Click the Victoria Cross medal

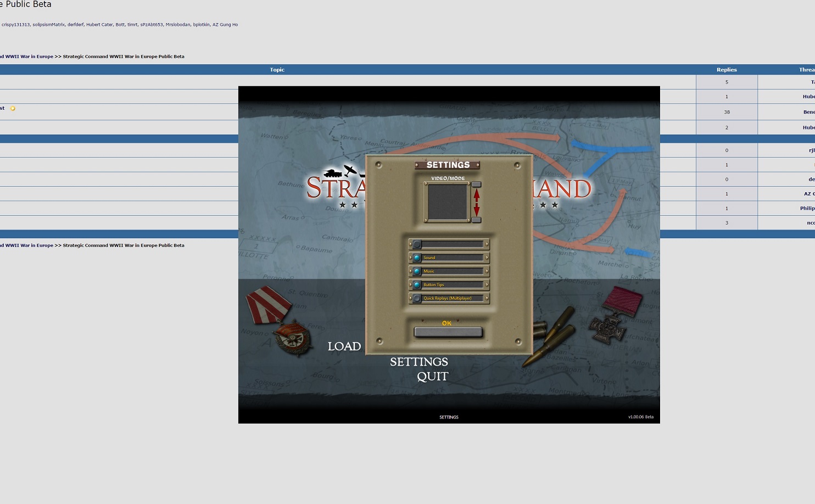pyautogui.click(x=615, y=316)
